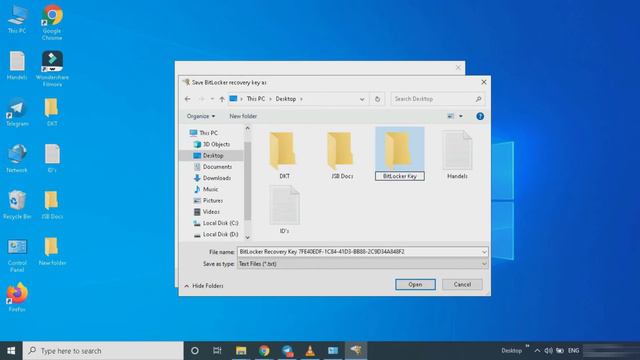Viewport: 640px width, 360px height.
Task: Open Control Panel desktop shortcut
Action: [17, 255]
